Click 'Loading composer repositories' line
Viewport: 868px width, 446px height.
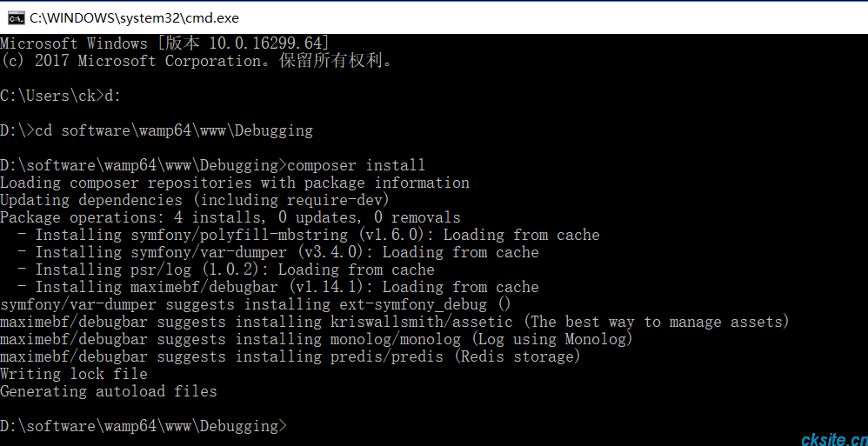[x=235, y=183]
